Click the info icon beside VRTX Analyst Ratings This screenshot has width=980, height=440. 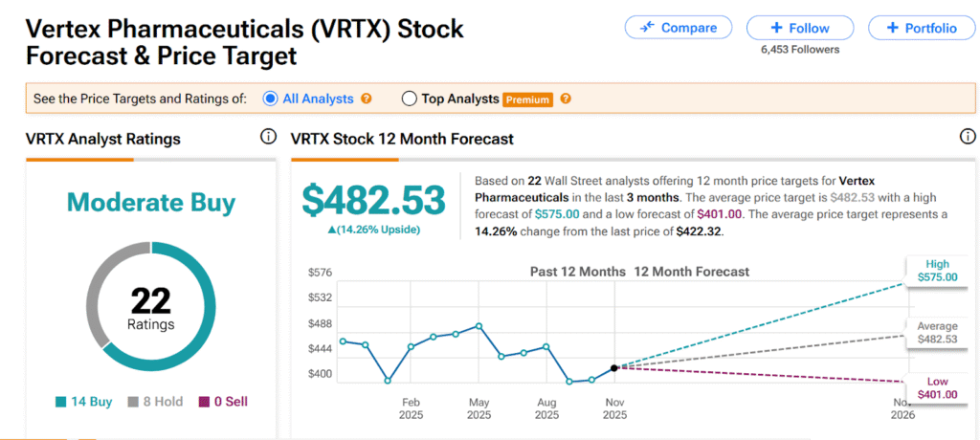coord(269,138)
